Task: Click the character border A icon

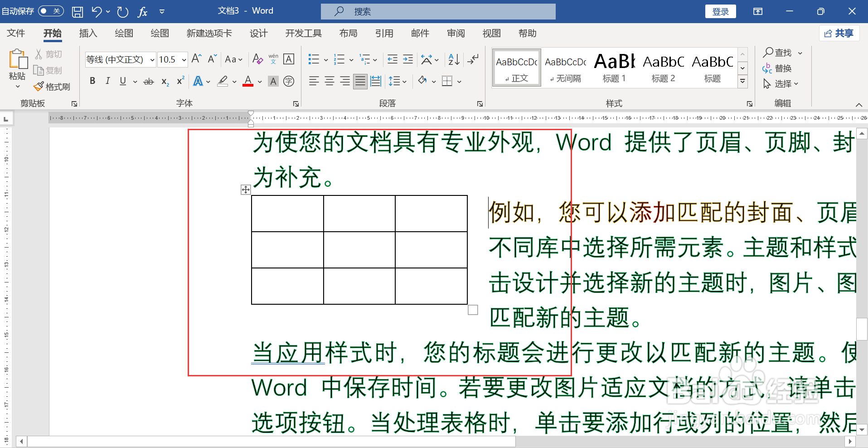Action: point(289,59)
